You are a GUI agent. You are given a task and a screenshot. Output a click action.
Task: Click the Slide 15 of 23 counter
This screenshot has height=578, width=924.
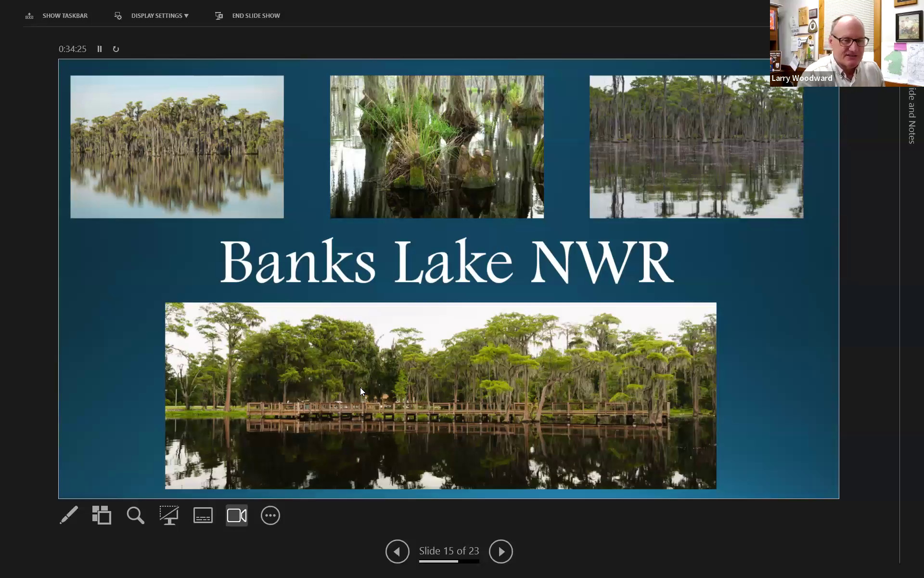(449, 551)
